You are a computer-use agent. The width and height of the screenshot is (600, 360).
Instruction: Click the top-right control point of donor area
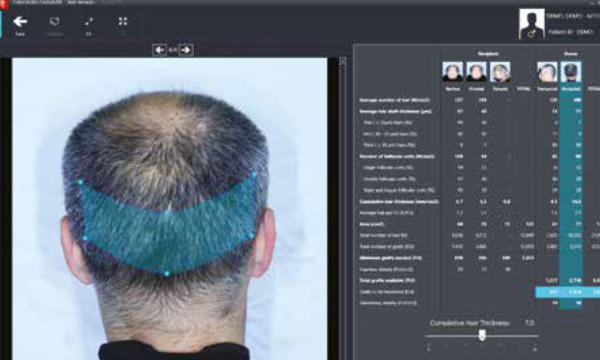[254, 174]
